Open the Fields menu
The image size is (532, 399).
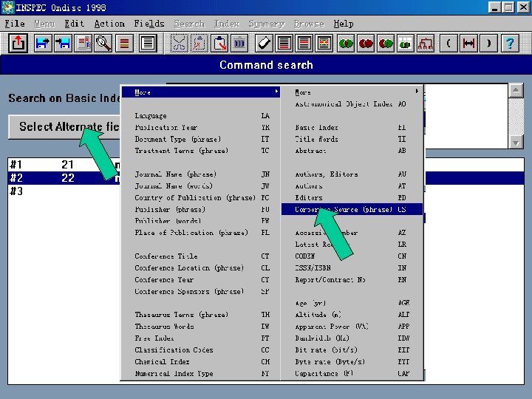point(149,24)
